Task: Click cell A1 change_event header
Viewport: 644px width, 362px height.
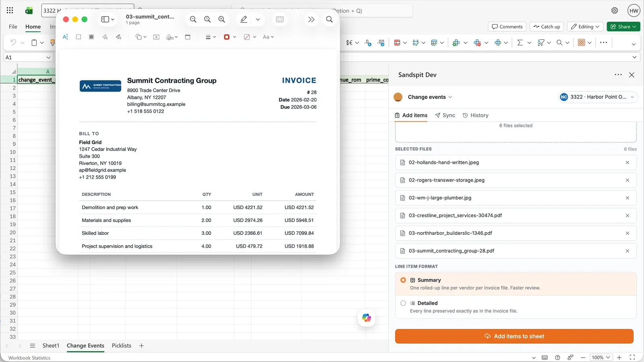Action: point(36,80)
